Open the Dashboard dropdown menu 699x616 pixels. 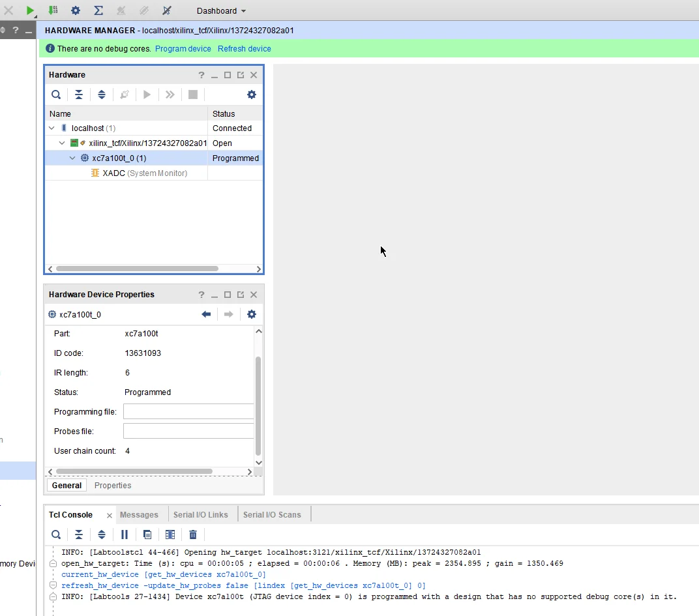click(x=221, y=10)
